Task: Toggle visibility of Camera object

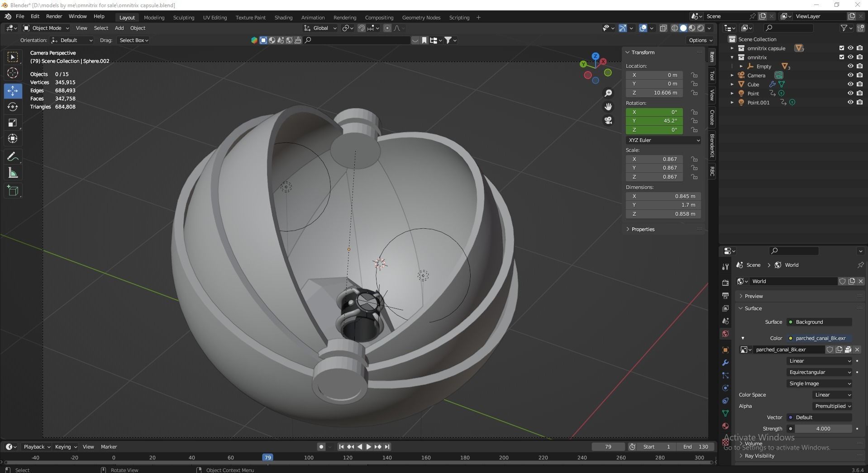Action: coord(850,75)
